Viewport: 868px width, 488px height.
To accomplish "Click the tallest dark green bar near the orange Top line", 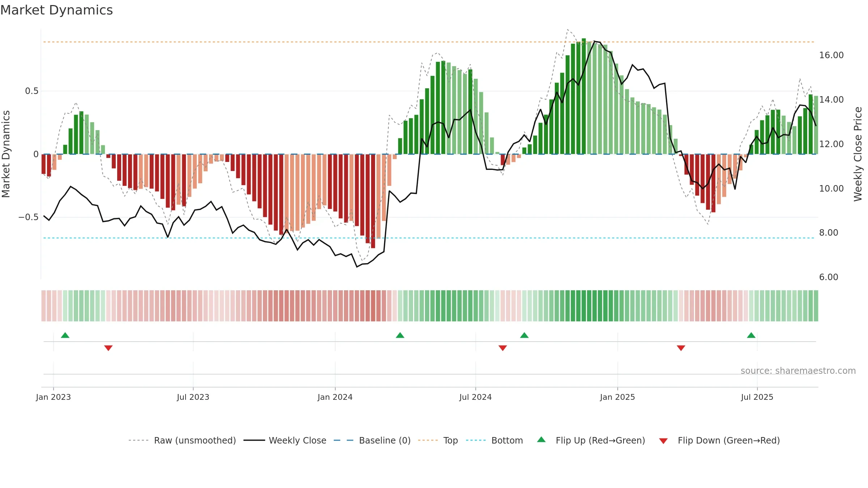I will coord(584,96).
